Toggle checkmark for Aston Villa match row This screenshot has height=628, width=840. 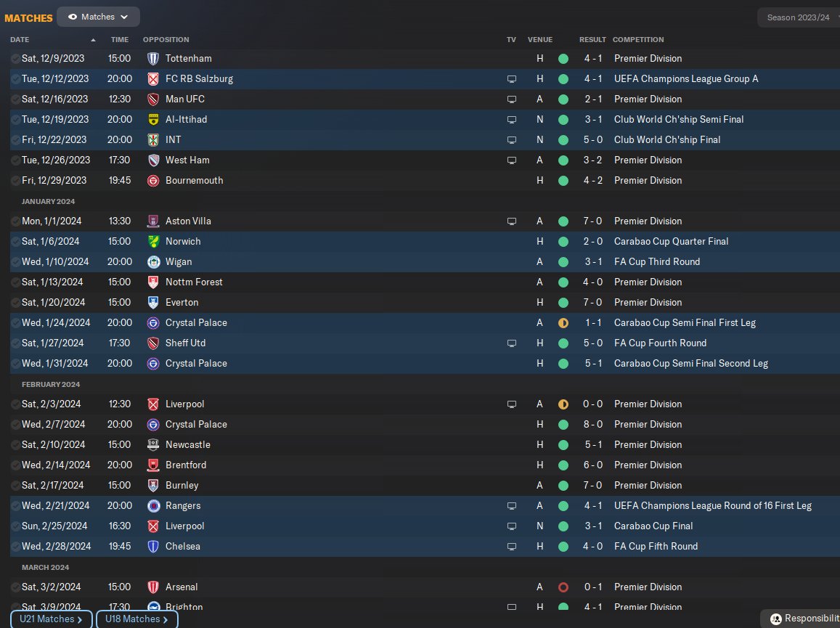point(15,221)
